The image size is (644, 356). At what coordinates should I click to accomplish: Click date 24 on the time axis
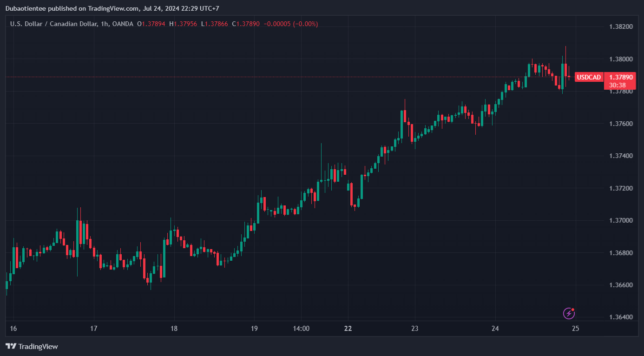(495, 329)
